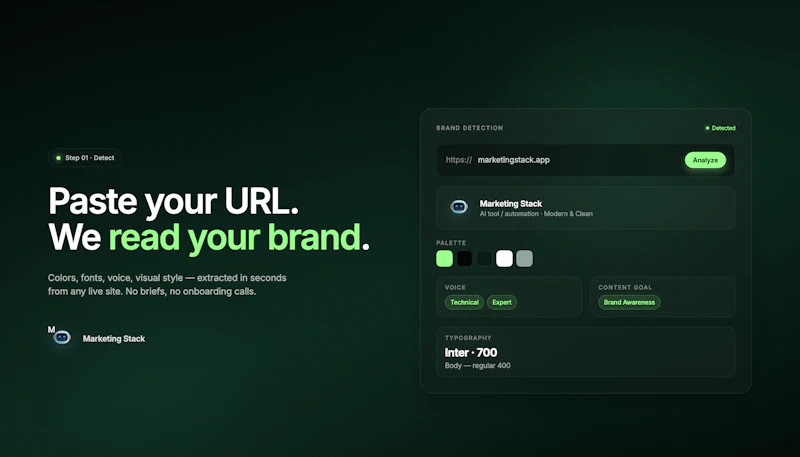Select the black palette swatch
Image resolution: width=800 pixels, height=457 pixels.
point(464,259)
